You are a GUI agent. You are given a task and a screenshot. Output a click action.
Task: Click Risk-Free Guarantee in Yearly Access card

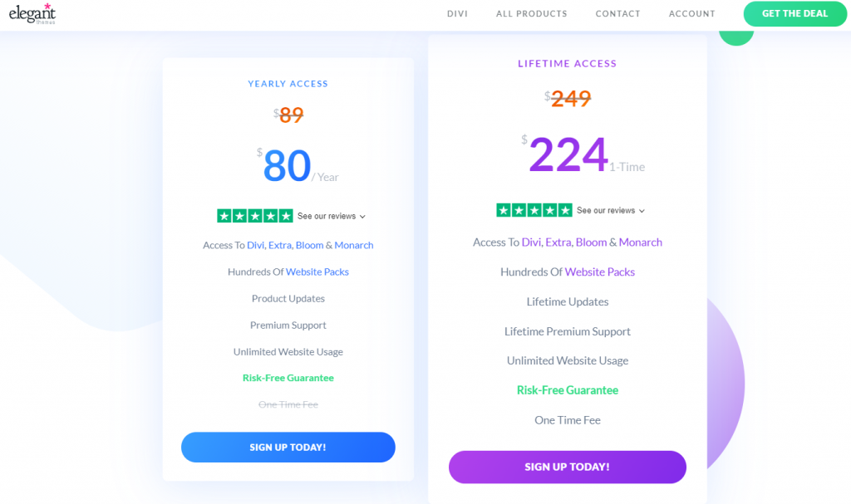288,378
